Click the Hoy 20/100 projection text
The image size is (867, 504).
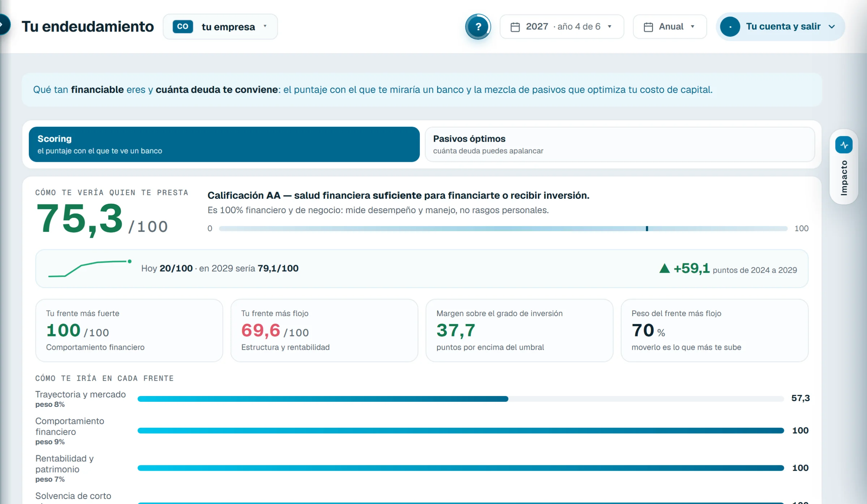point(220,268)
